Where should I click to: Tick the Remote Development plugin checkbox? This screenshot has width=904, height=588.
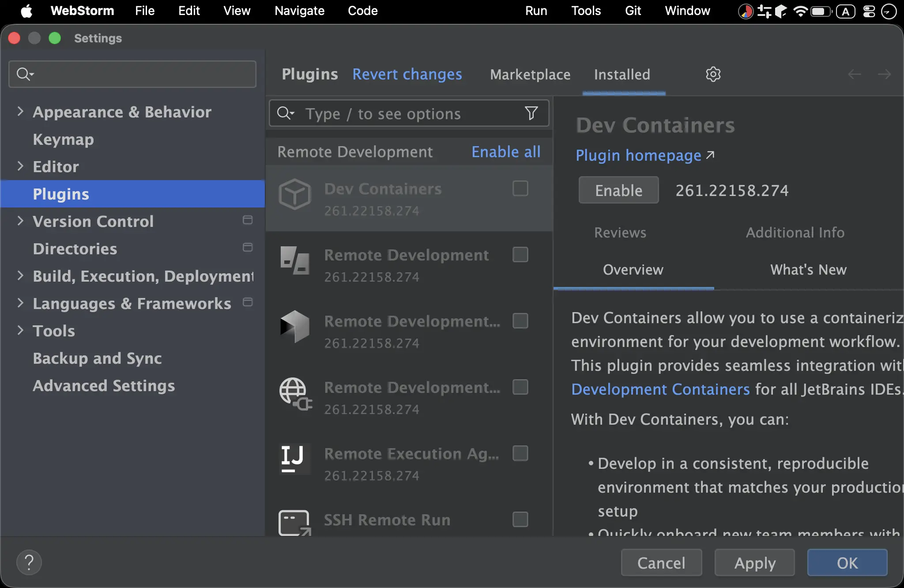pyautogui.click(x=520, y=255)
